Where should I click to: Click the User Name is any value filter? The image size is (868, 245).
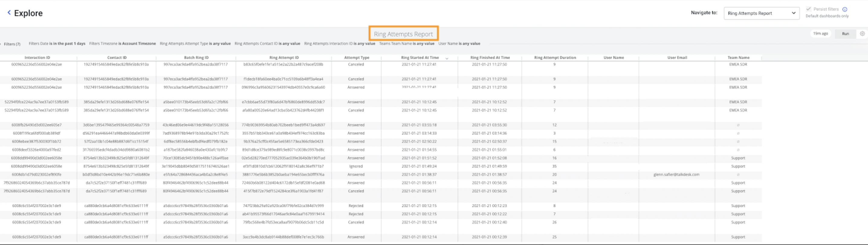tap(459, 44)
